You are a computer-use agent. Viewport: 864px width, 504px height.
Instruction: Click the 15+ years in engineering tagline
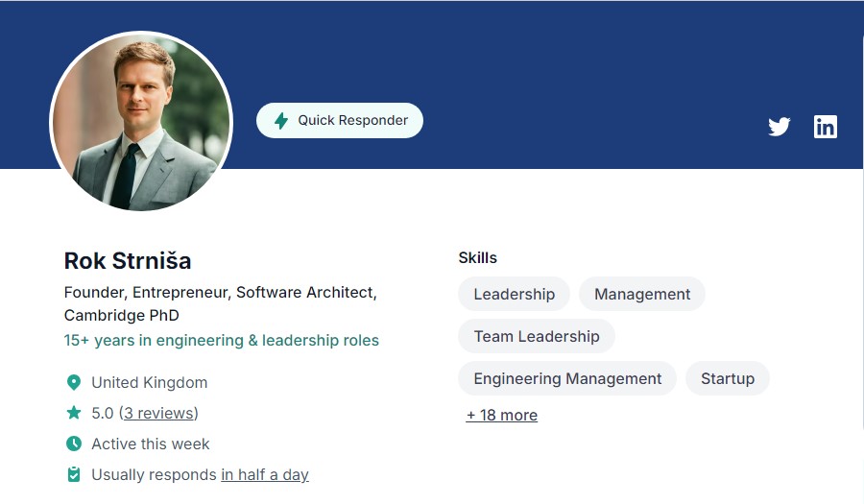point(222,341)
